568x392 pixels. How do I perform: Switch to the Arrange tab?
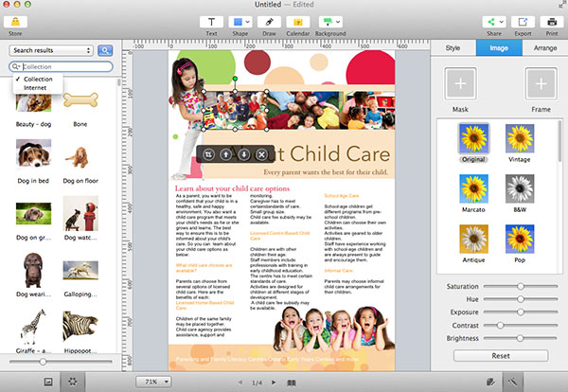(544, 46)
